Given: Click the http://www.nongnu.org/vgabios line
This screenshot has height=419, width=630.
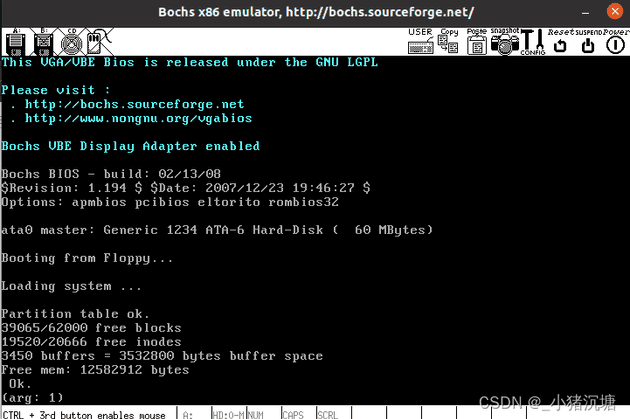Looking at the screenshot, I should pos(138,119).
